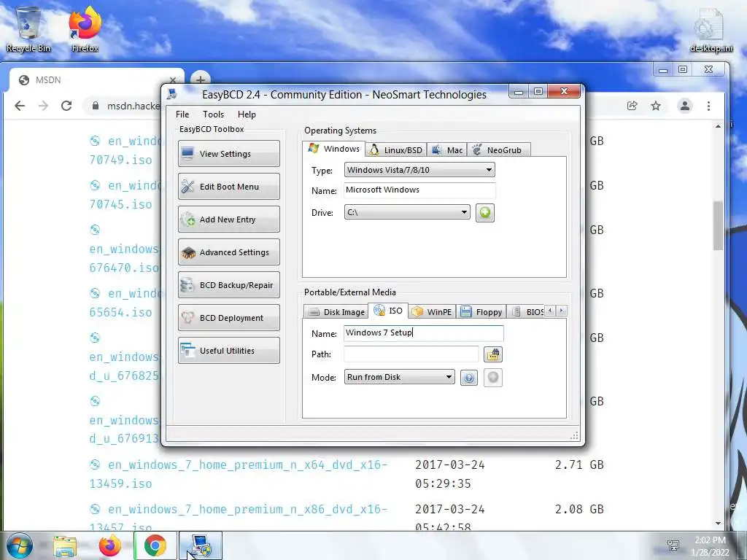Image resolution: width=747 pixels, height=560 pixels.
Task: Switch to the Floppy tab
Action: point(481,312)
